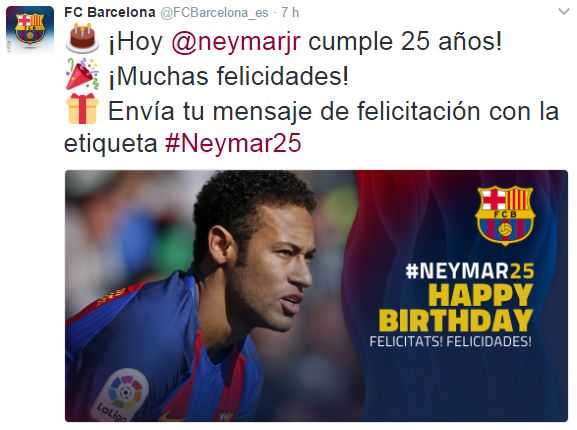Screen dimensions: 577x430
Task: Click the HAPPY BIRTHDAY banner text
Action: [x=456, y=308]
